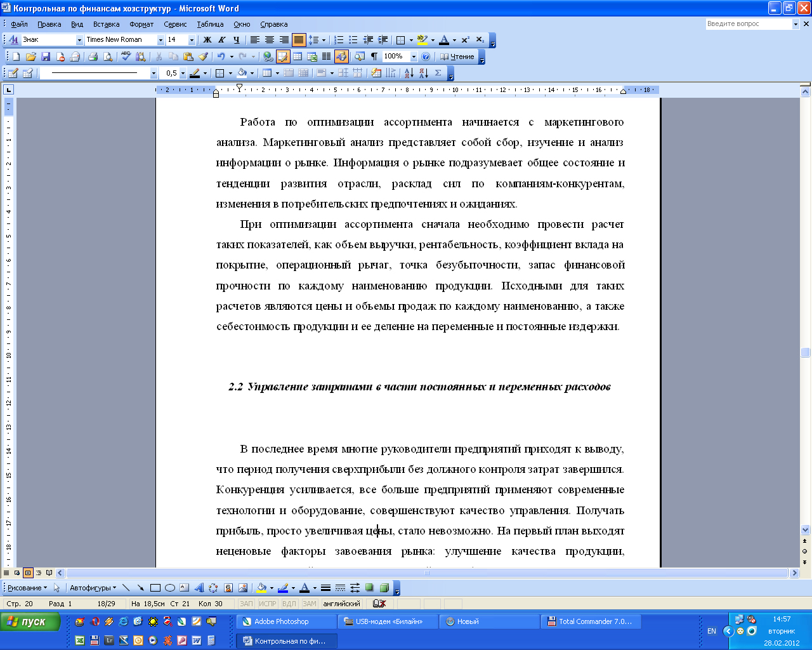
Task: Open the Автофигуры dropdown menu
Action: 93,588
